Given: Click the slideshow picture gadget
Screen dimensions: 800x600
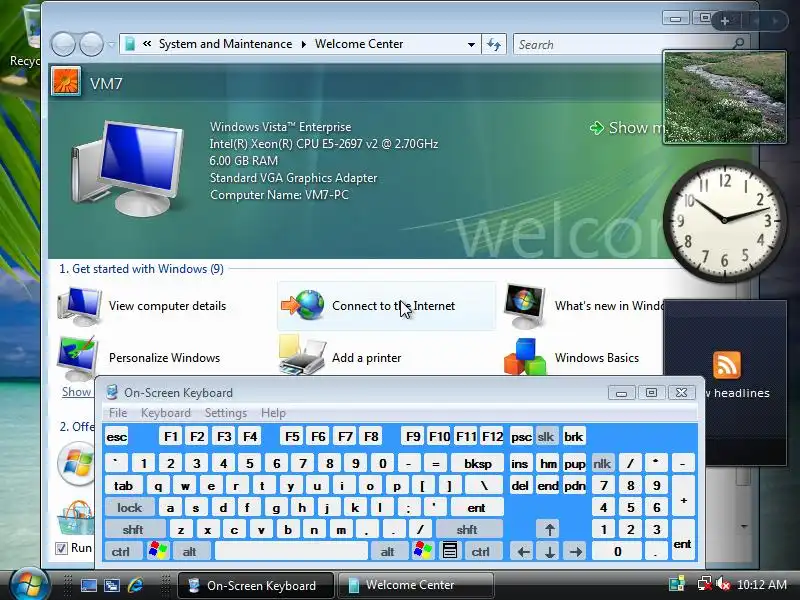Looking at the screenshot, I should point(724,97).
